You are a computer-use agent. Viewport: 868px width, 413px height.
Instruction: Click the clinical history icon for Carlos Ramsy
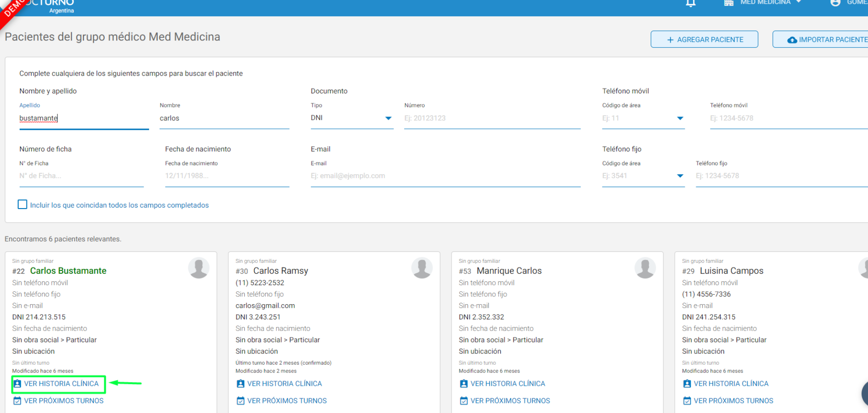(x=241, y=384)
